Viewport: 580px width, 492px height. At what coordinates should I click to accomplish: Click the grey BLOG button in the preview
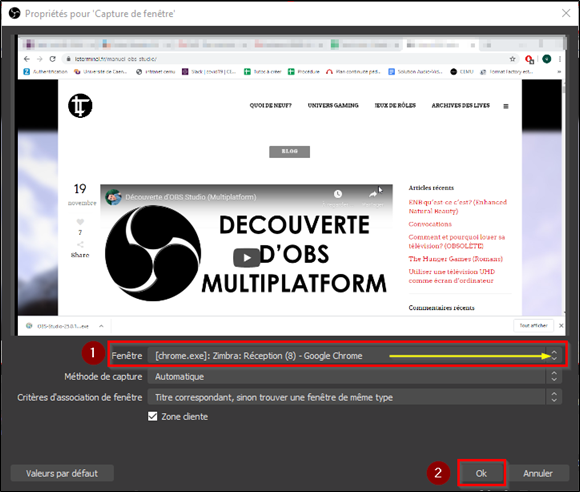coord(290,152)
